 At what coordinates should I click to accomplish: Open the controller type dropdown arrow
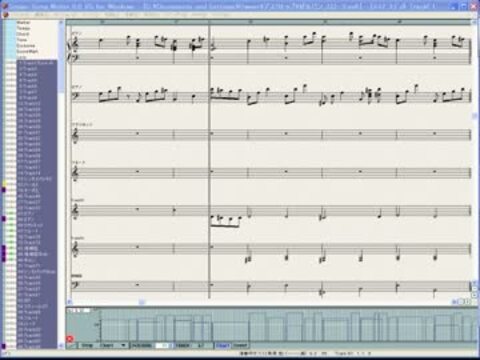click(x=123, y=346)
